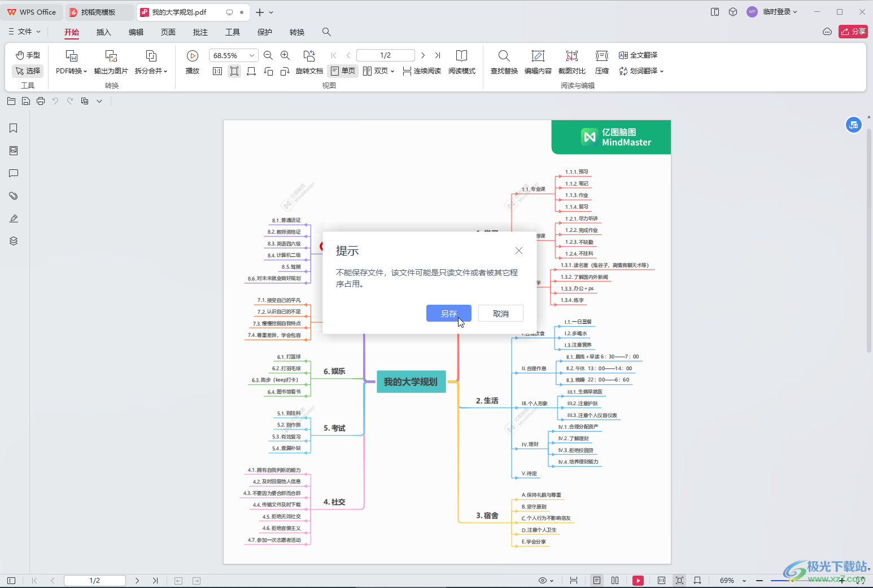Switch to the 插入 ribbon tab

tap(104, 32)
